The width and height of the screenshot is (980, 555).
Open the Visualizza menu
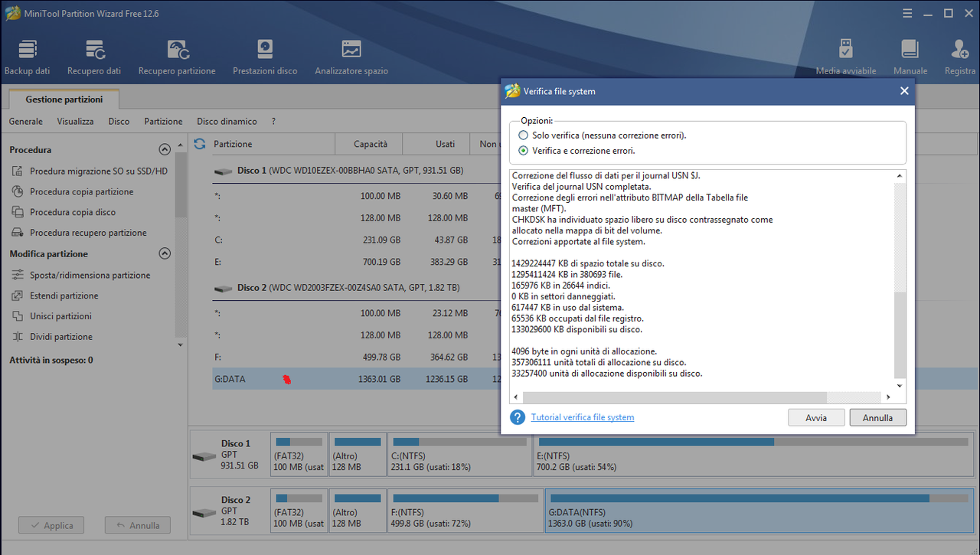coord(75,122)
